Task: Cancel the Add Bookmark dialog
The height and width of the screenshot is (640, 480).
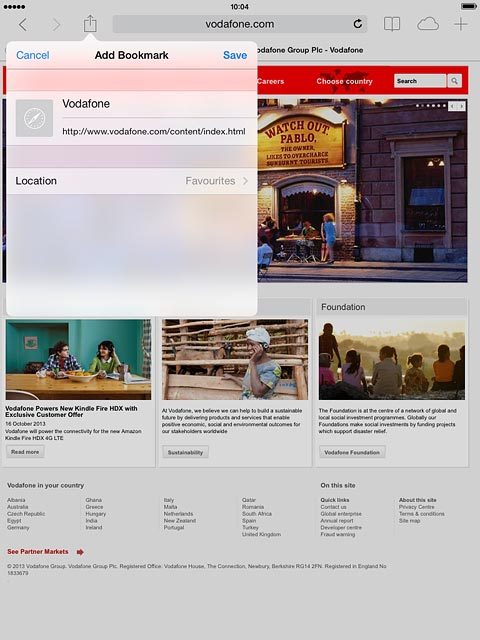Action: [33, 55]
